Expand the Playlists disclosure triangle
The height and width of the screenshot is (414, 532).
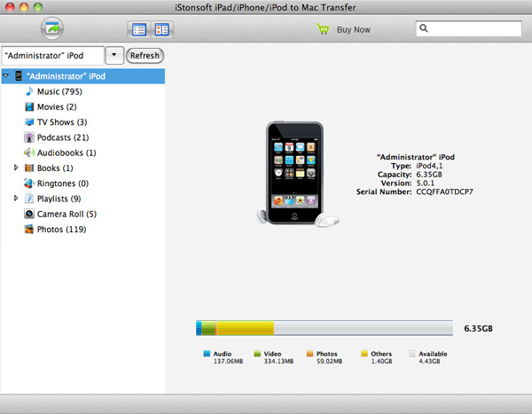16,198
